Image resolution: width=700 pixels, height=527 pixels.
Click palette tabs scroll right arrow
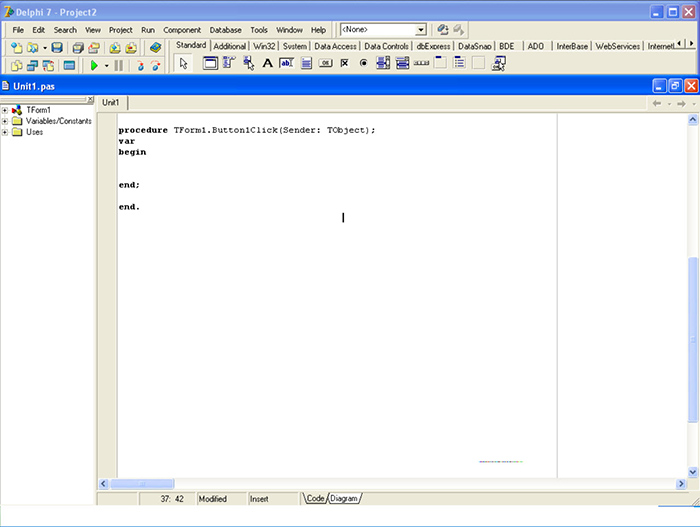coord(691,43)
